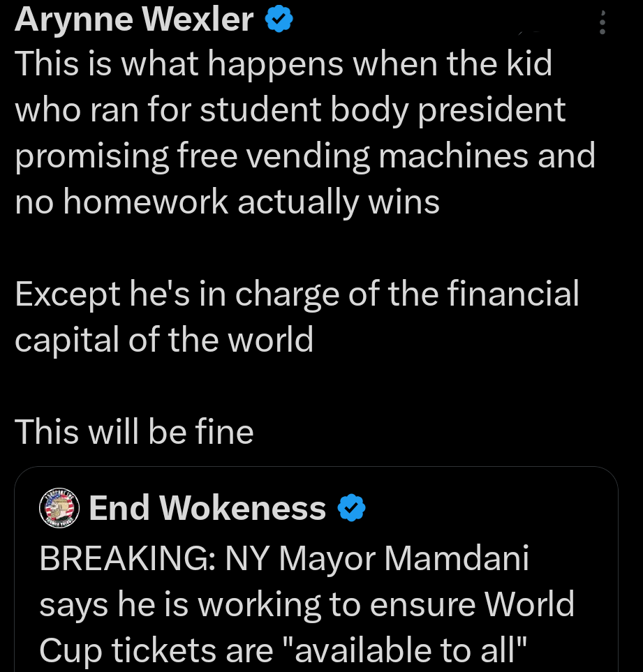Tap the flag emblem in End Wokeness's avatar
This screenshot has height=672, width=643.
click(x=59, y=508)
